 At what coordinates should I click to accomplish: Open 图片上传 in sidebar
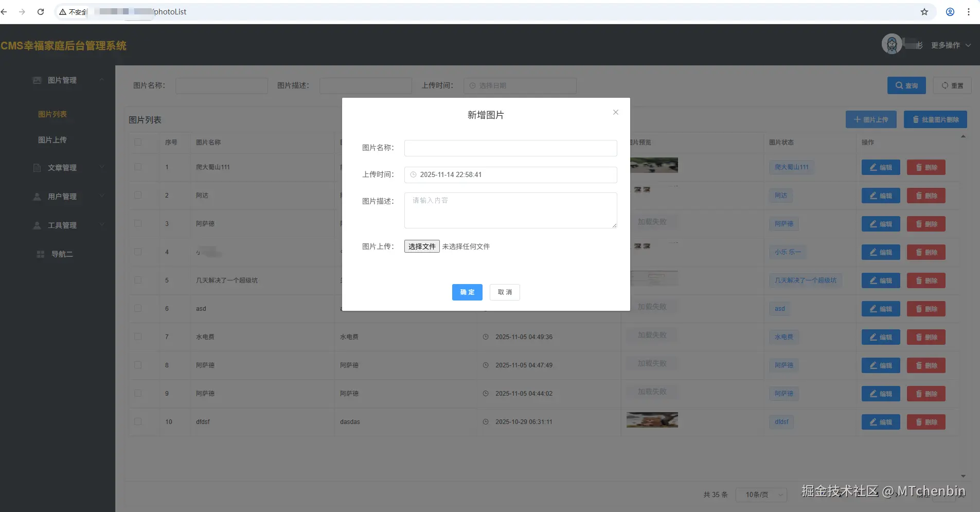[x=52, y=140]
